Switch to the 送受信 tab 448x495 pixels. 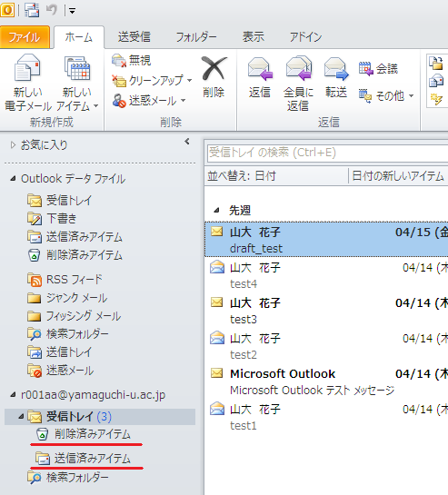pos(134,37)
